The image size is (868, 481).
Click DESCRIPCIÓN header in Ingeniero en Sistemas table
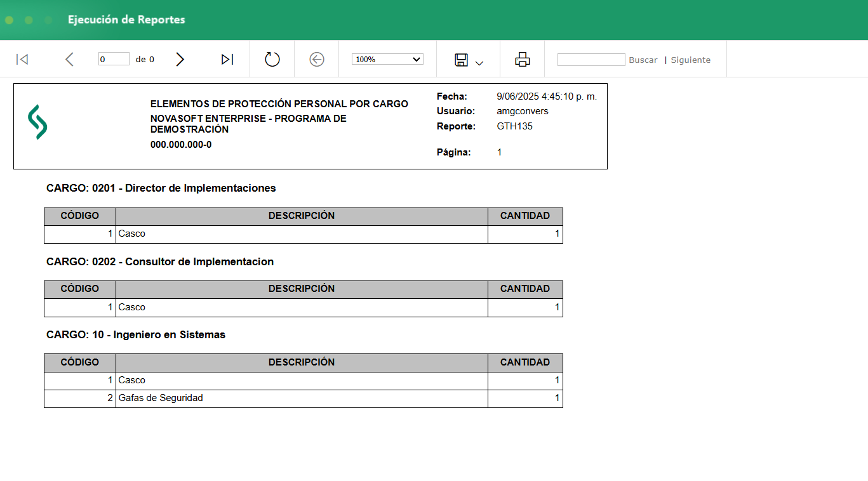point(302,362)
